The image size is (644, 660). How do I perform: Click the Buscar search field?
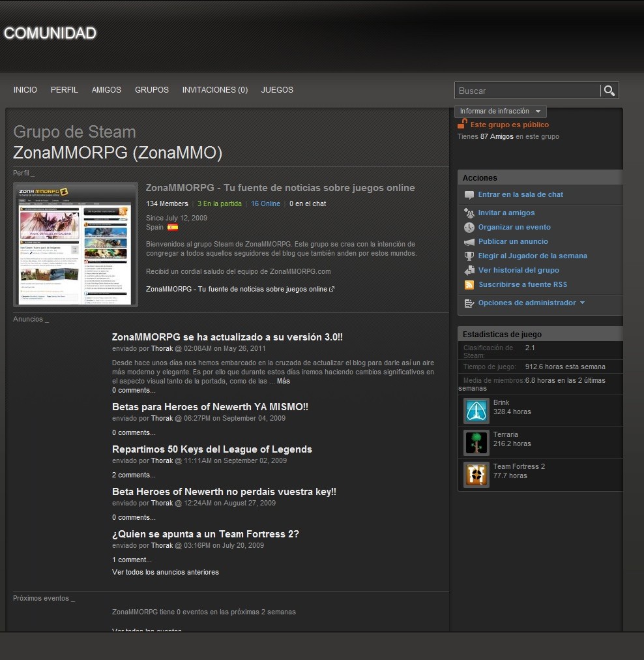pos(527,91)
